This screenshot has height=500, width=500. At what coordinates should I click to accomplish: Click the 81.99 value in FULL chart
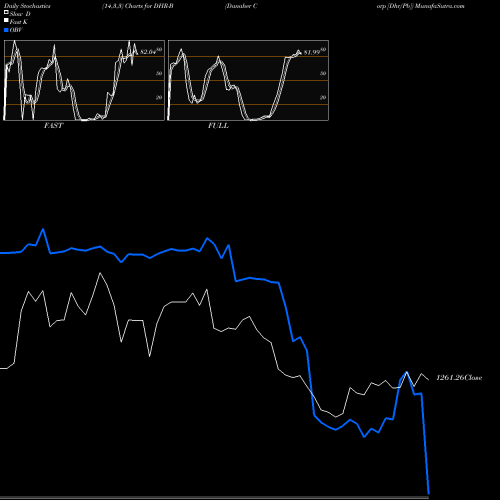point(312,52)
